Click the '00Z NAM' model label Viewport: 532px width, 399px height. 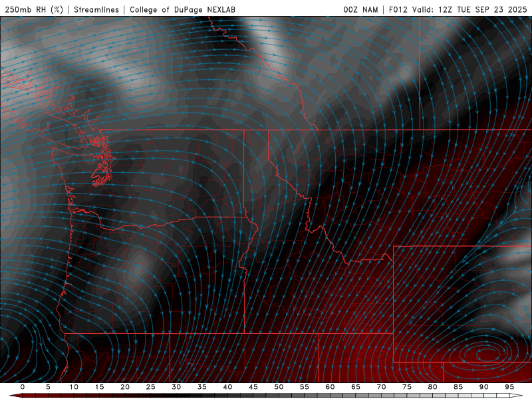point(360,9)
